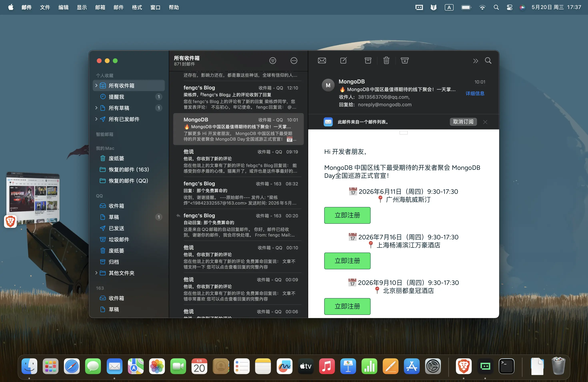The height and width of the screenshot is (382, 588).
Task: Open Calendar from the Dock
Action: (199, 366)
